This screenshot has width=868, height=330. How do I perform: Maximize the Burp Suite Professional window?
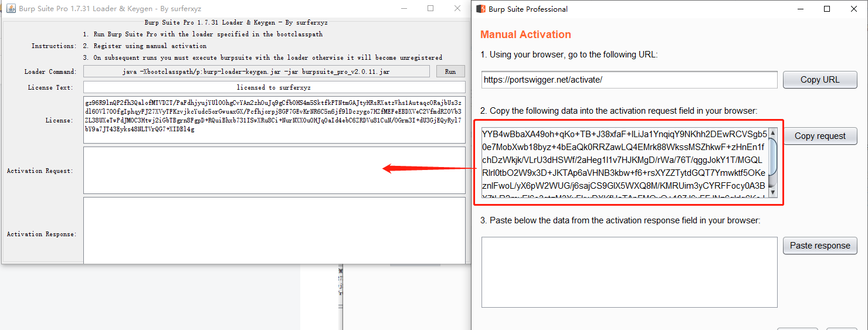[827, 9]
